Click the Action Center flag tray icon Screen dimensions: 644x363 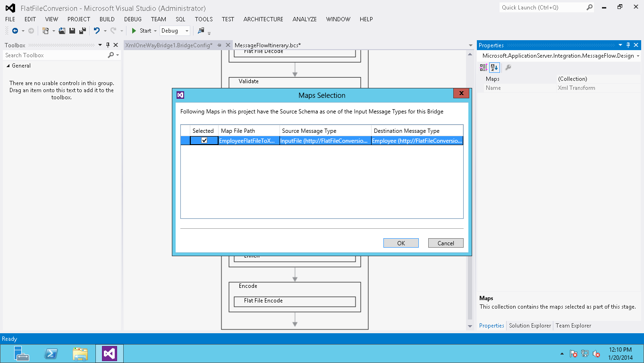click(574, 354)
